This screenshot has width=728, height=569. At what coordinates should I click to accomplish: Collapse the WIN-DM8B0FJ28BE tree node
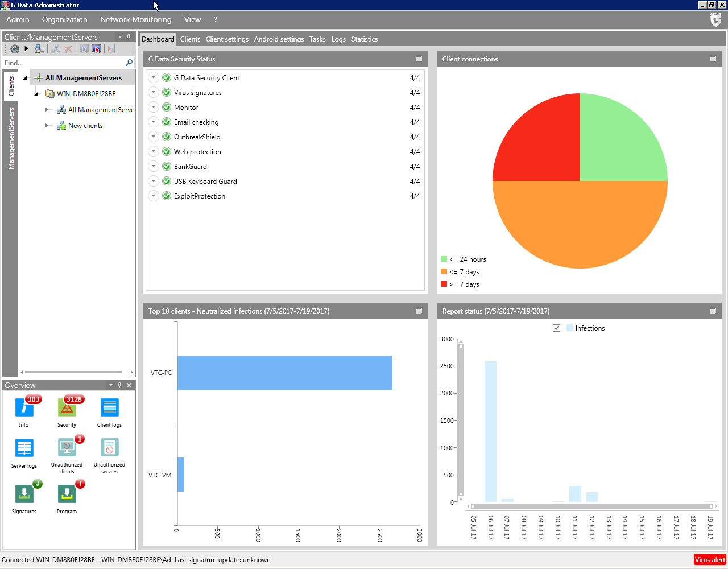pos(36,94)
